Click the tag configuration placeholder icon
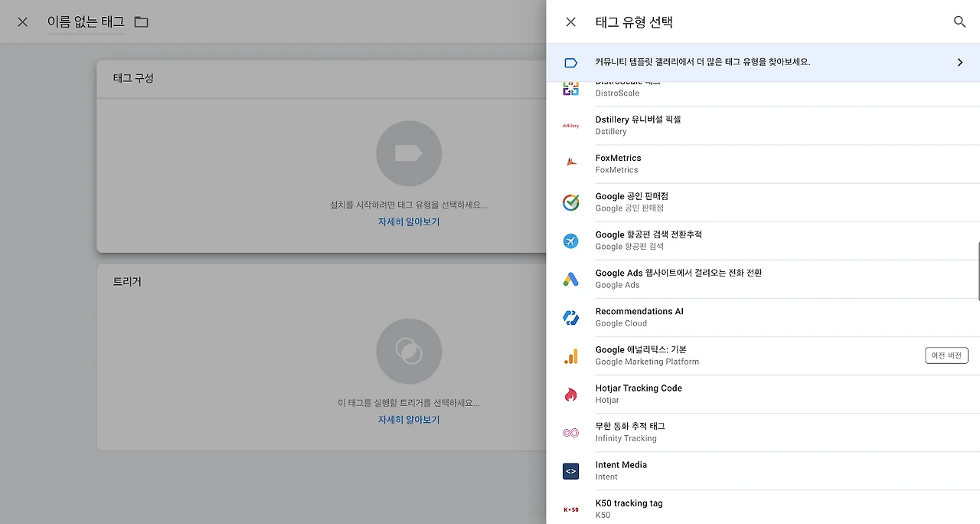 coord(409,153)
